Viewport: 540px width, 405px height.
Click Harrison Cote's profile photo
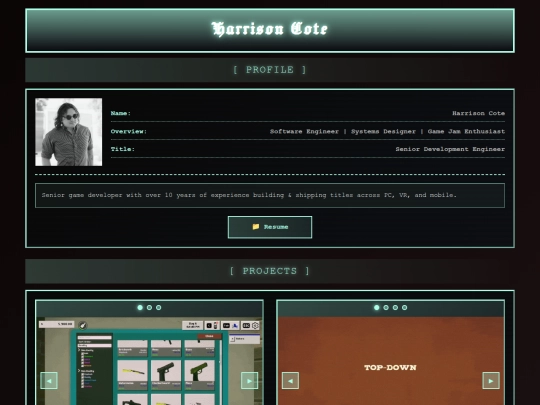point(69,132)
